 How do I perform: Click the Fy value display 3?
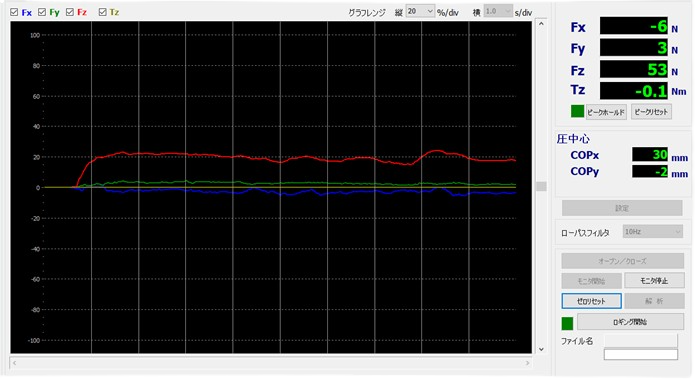tap(633, 48)
